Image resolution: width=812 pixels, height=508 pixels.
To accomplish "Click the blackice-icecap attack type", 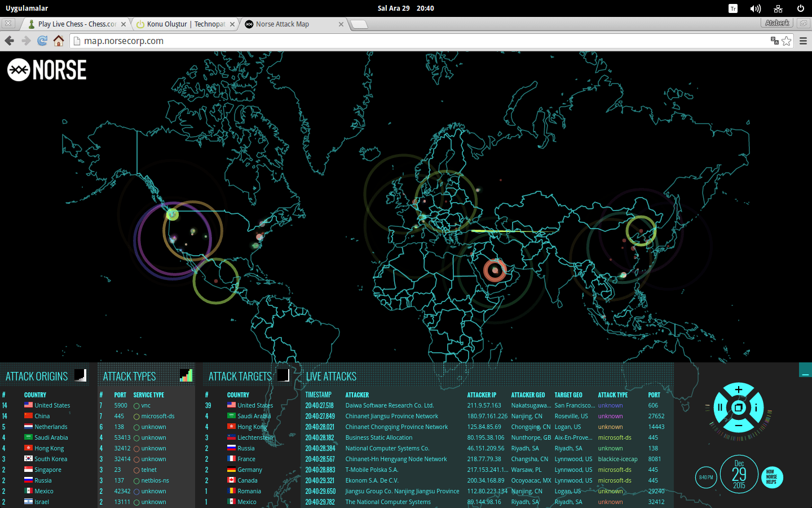I will tap(618, 459).
